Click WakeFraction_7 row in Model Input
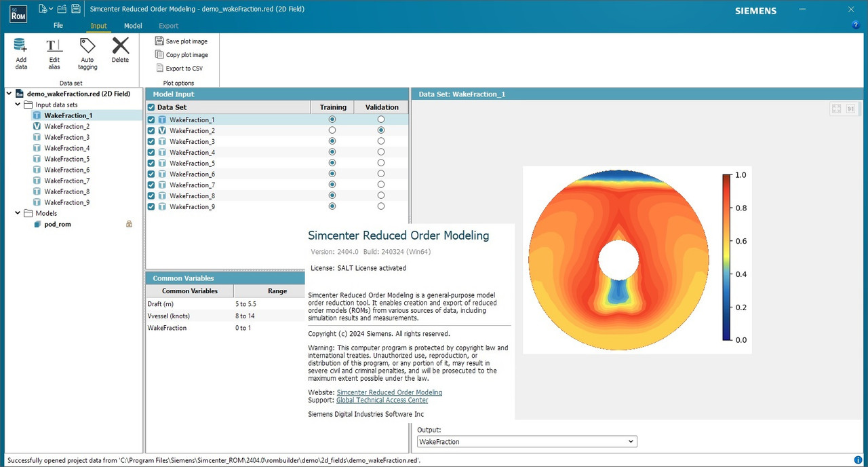 coord(277,185)
